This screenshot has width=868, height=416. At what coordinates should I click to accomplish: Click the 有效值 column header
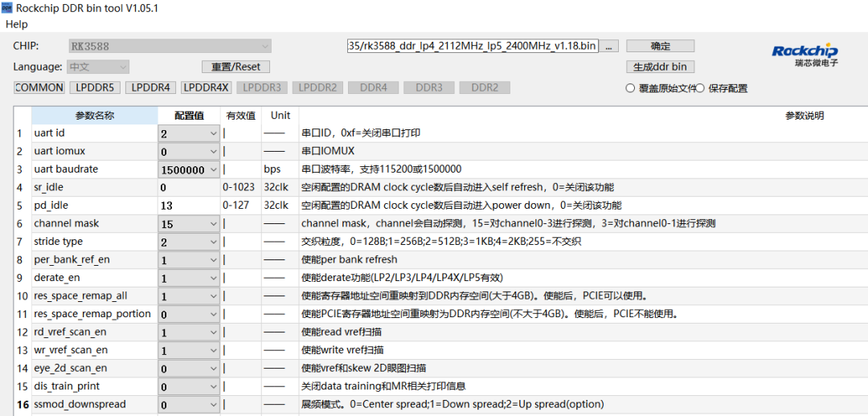[241, 116]
